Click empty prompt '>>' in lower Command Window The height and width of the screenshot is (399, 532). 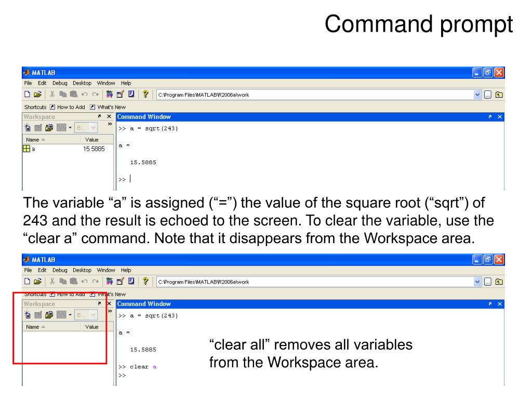point(122,375)
